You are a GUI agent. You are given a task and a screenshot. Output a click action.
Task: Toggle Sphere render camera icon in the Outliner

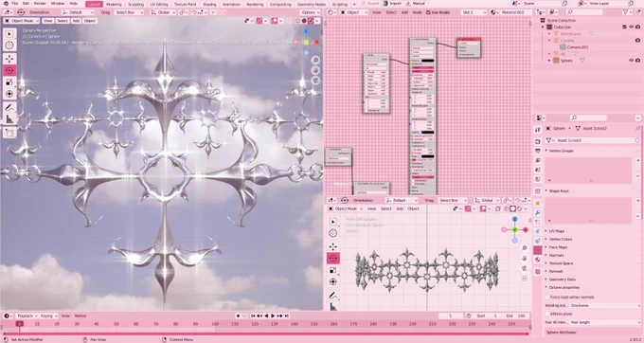coord(637,61)
